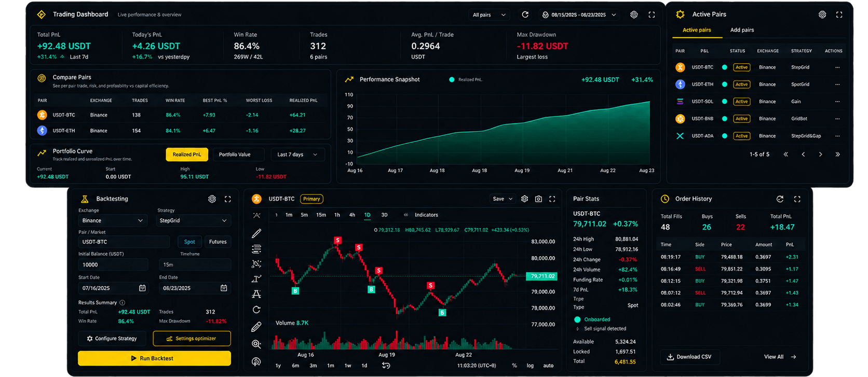Jump to last page of active pairs
Viewport: 868px width, 377px height.
[x=837, y=155]
